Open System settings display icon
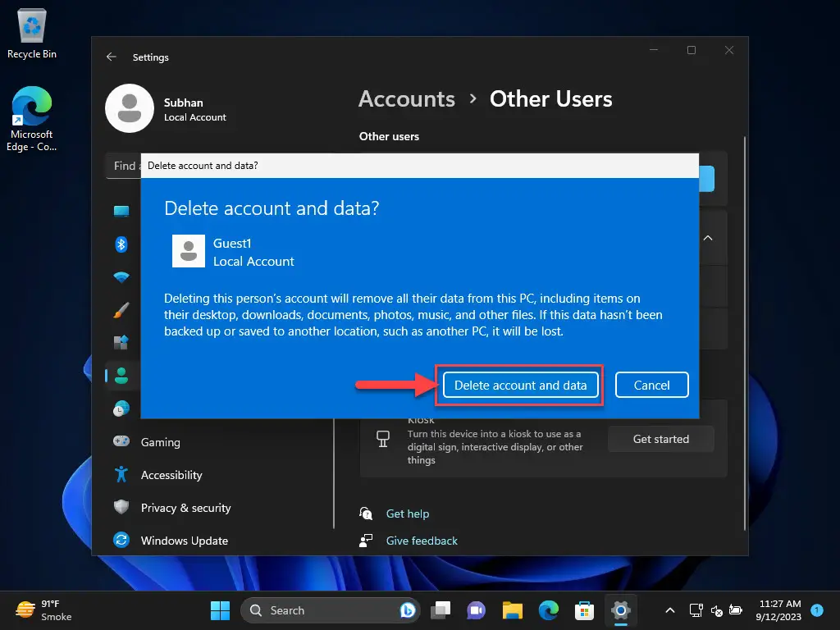Image resolution: width=840 pixels, height=630 pixels. tap(121, 211)
